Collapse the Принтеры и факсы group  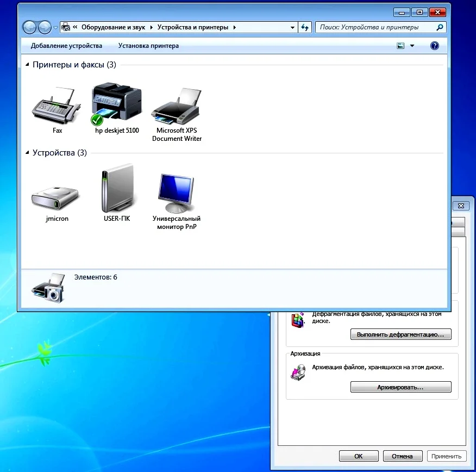tap(27, 64)
